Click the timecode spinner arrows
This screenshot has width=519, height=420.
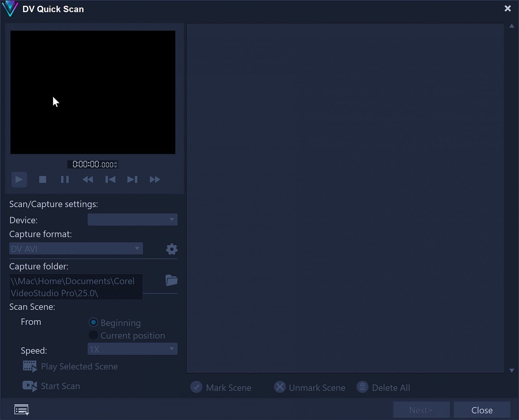pos(116,164)
